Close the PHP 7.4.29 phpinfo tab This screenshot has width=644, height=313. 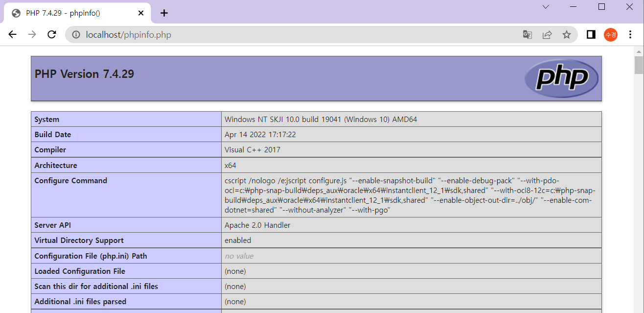pos(141,13)
